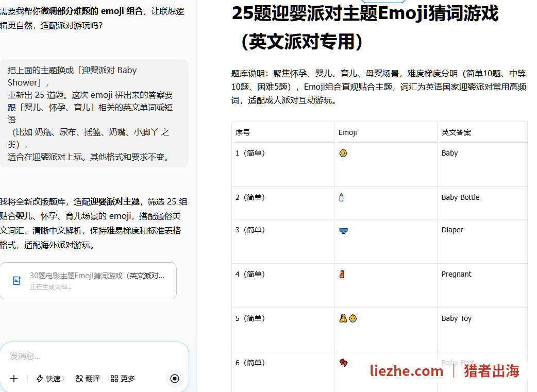Click the document title 25题迎婴派对主题Emoji猜词游戏
537x392 pixels.
365,27
